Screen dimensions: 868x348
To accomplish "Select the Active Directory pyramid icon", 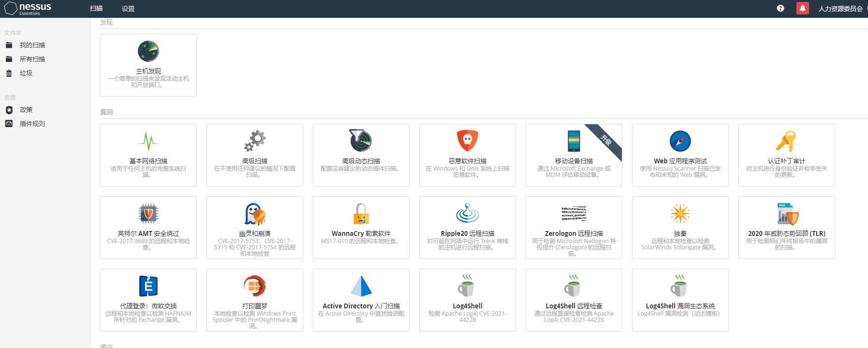I will pyautogui.click(x=361, y=286).
